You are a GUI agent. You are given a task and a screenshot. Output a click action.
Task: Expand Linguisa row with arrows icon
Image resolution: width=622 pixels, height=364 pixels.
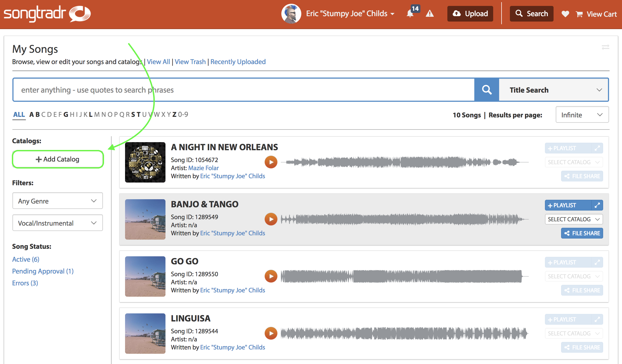click(x=597, y=319)
